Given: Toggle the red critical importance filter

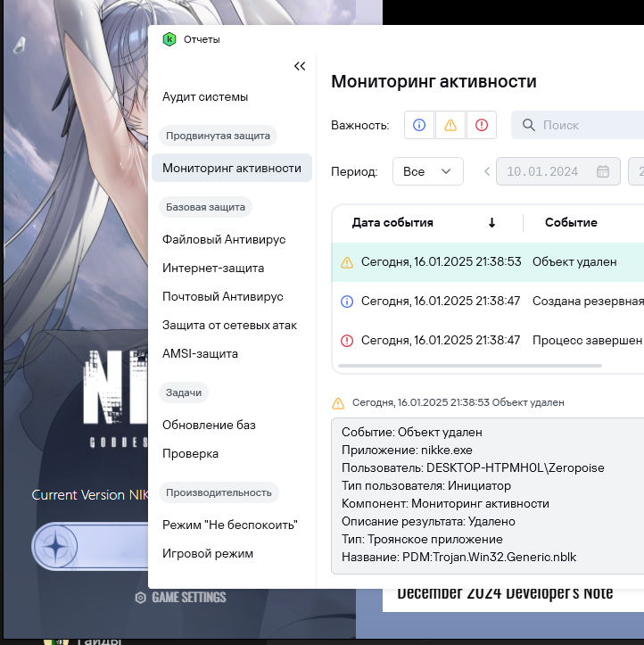Looking at the screenshot, I should coord(481,125).
